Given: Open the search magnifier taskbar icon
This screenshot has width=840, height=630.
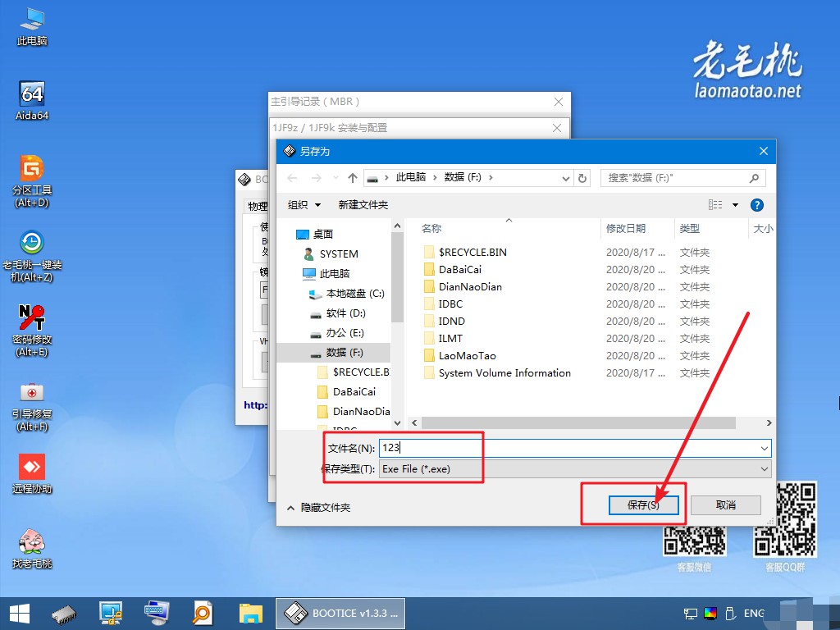Looking at the screenshot, I should point(203,614).
